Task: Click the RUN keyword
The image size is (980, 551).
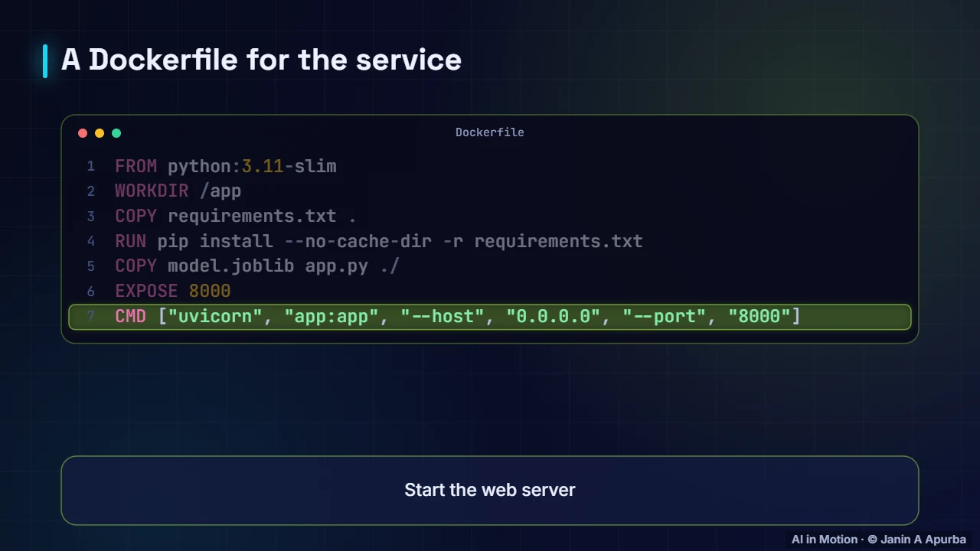Action: [x=131, y=241]
